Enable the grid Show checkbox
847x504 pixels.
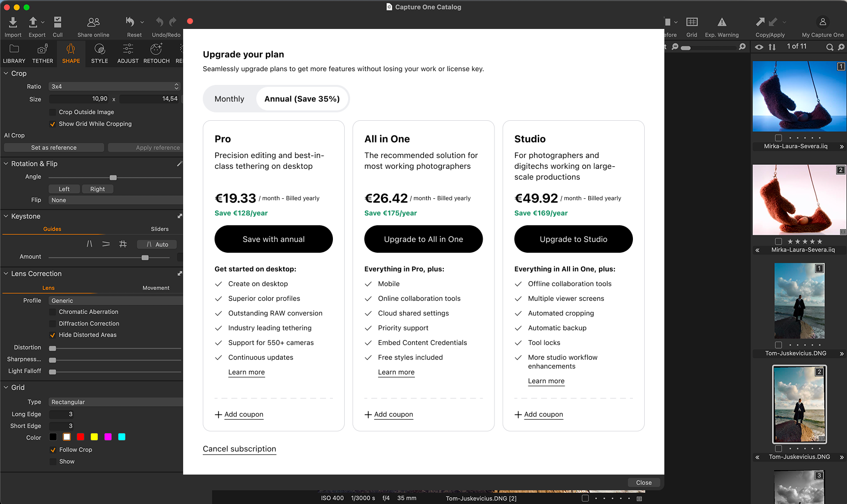click(53, 462)
